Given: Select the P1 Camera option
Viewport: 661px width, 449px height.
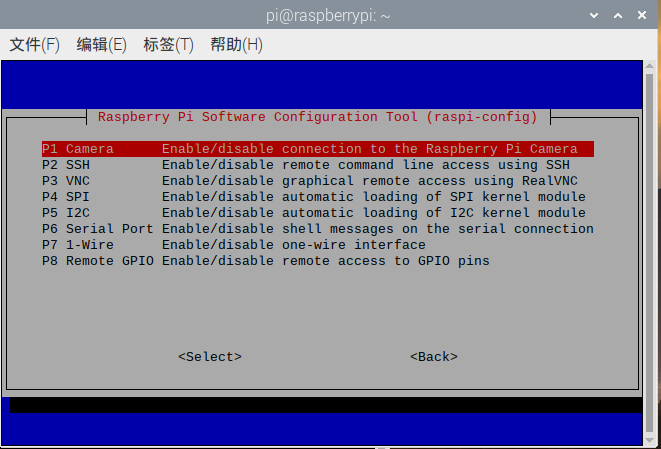Looking at the screenshot, I should [x=318, y=149].
